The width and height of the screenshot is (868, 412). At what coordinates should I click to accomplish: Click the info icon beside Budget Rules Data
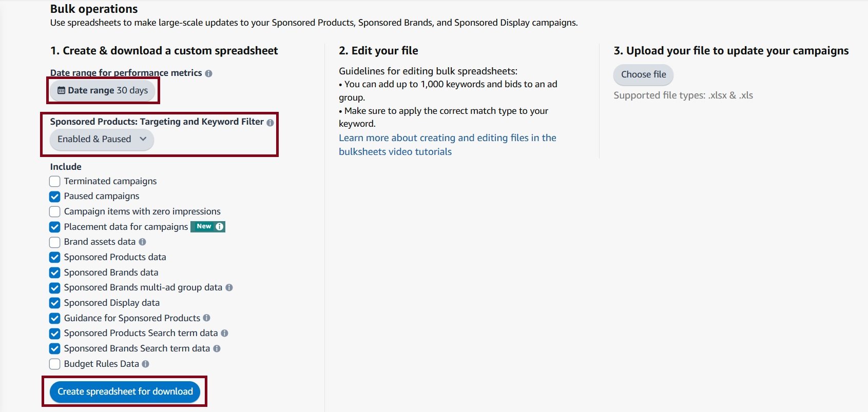click(145, 364)
